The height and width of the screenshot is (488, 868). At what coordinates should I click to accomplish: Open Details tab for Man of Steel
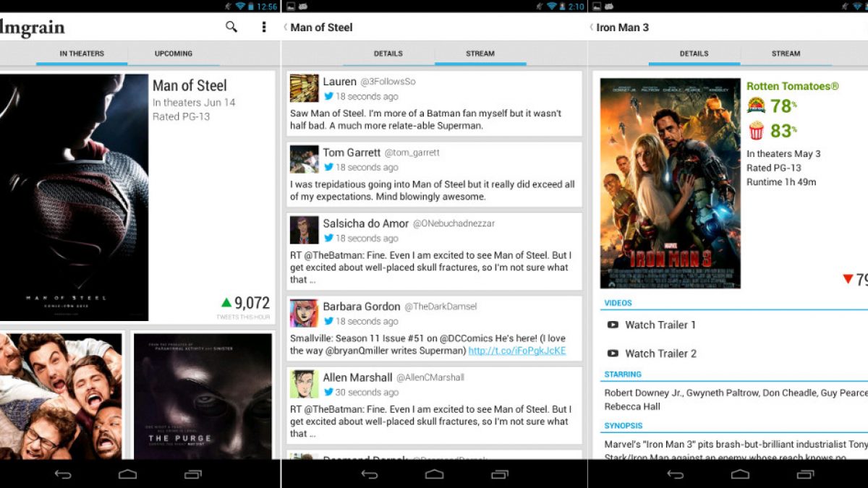click(x=388, y=53)
